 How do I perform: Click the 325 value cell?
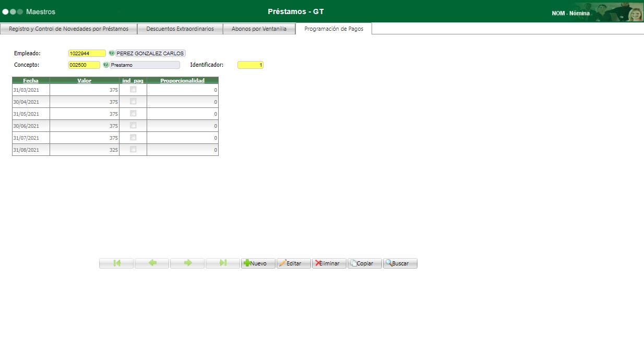85,150
